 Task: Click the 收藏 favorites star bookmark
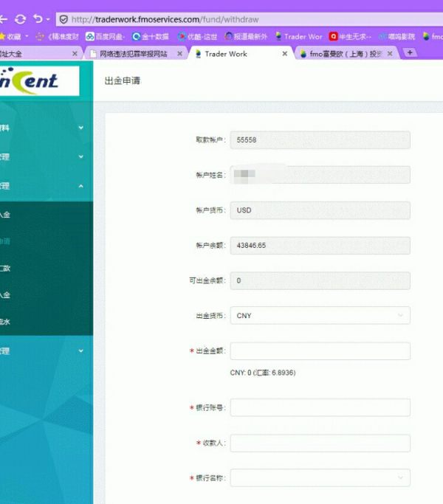click(12, 36)
